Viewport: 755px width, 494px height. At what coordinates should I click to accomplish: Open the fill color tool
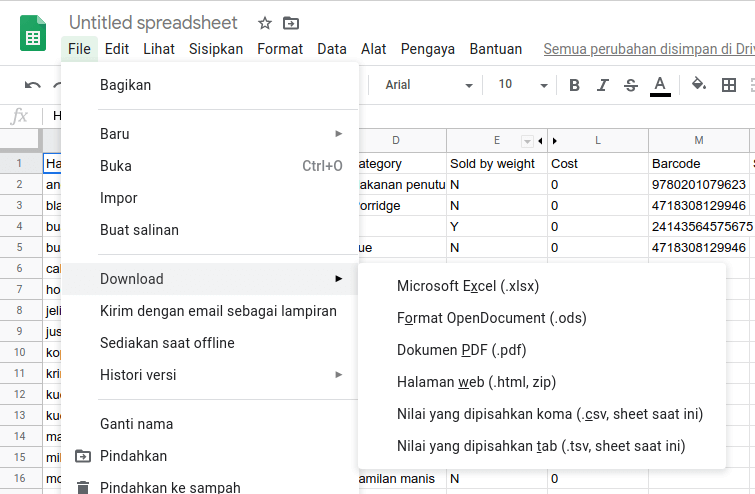point(699,84)
